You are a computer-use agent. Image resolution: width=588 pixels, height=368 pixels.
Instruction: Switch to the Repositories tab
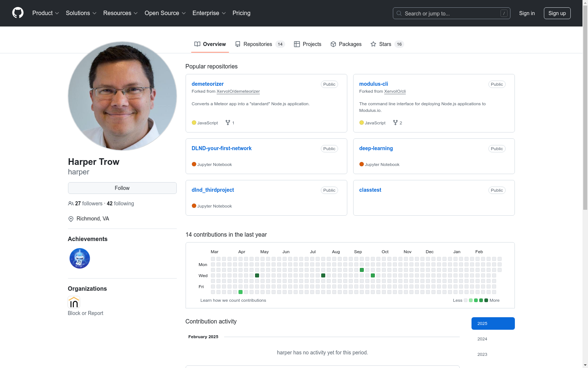click(x=260, y=44)
